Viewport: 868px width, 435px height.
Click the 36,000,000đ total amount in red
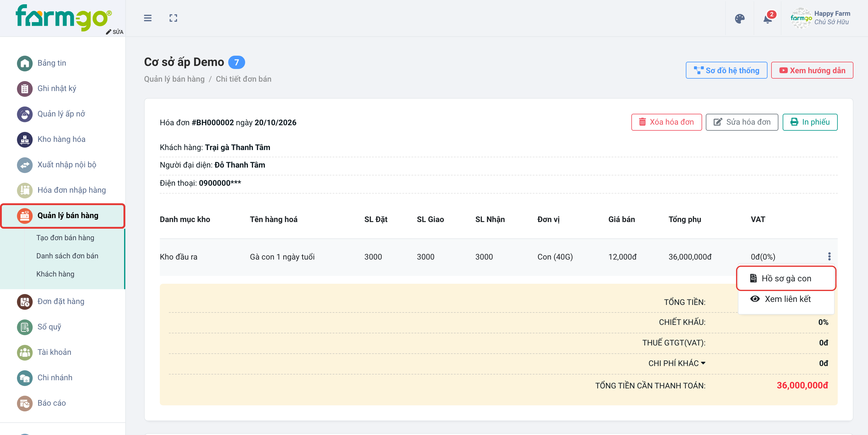(x=802, y=385)
